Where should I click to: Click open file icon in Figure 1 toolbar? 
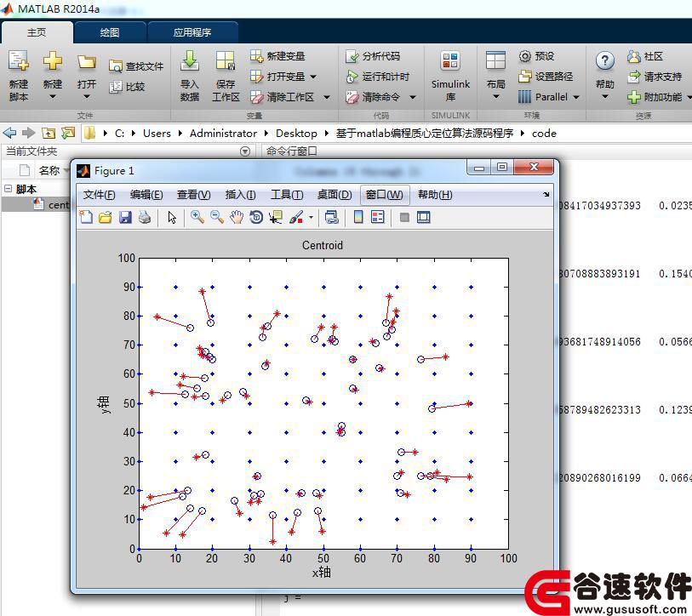(x=106, y=217)
